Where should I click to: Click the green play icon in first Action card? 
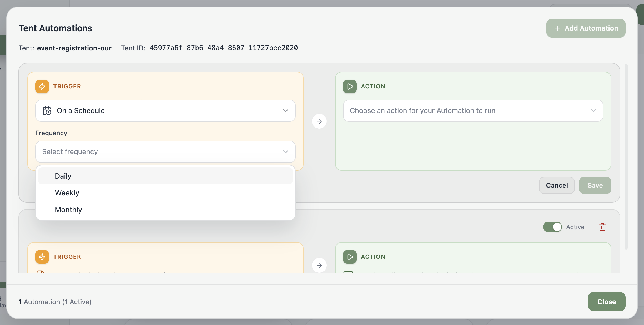pyautogui.click(x=350, y=87)
